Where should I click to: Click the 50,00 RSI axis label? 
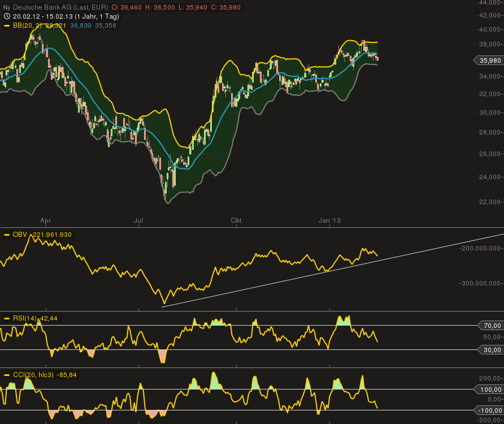click(x=492, y=337)
